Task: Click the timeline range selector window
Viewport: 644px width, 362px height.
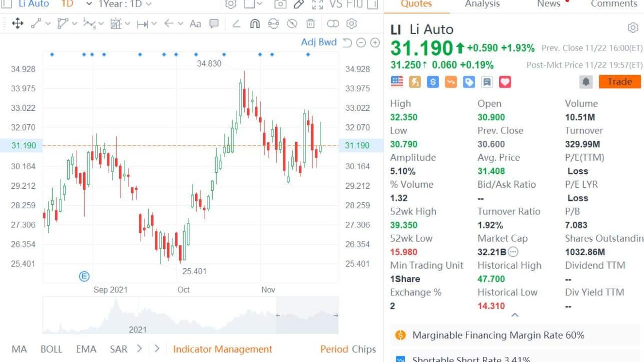Action: point(307,315)
